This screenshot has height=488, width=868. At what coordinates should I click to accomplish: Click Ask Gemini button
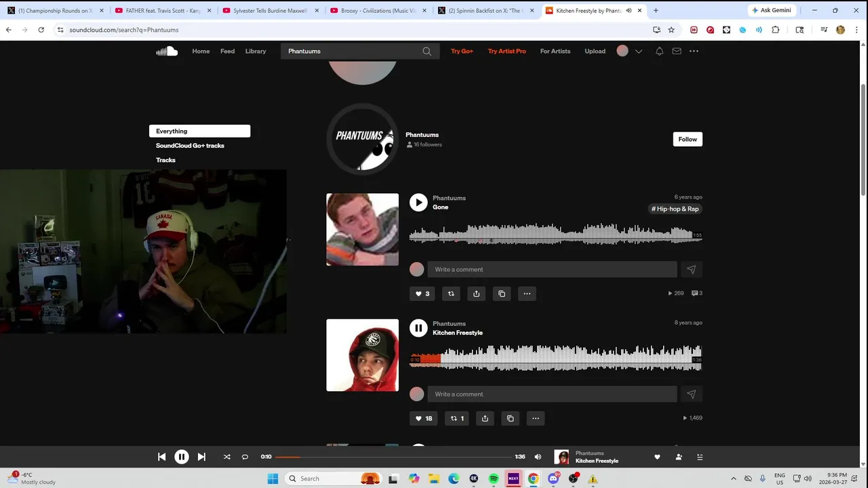(x=771, y=11)
